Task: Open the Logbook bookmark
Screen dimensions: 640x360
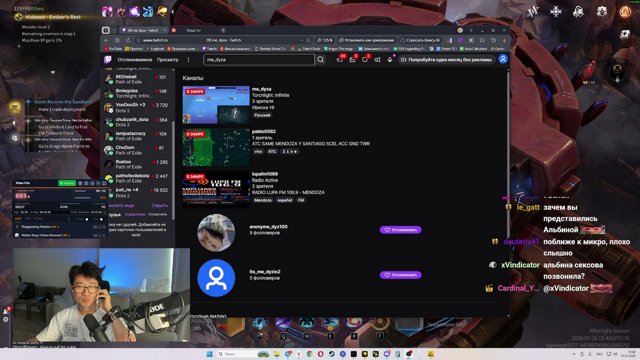Action: click(x=155, y=49)
